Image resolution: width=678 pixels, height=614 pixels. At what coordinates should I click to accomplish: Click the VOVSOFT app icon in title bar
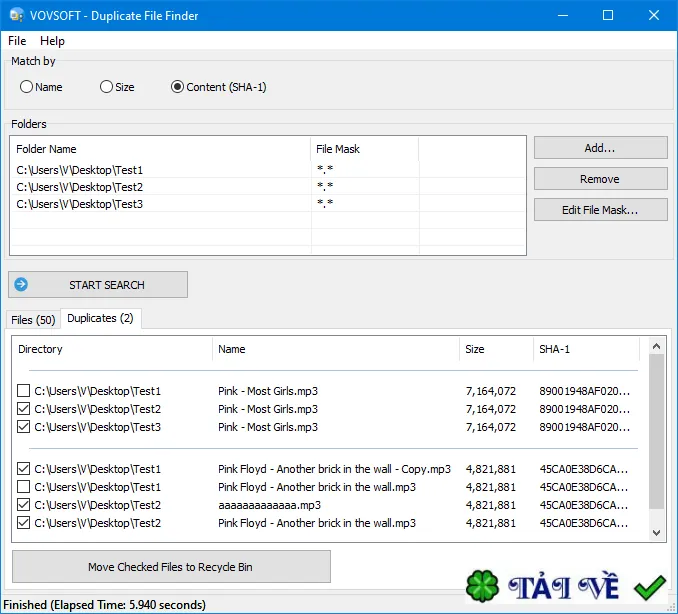tap(16, 15)
